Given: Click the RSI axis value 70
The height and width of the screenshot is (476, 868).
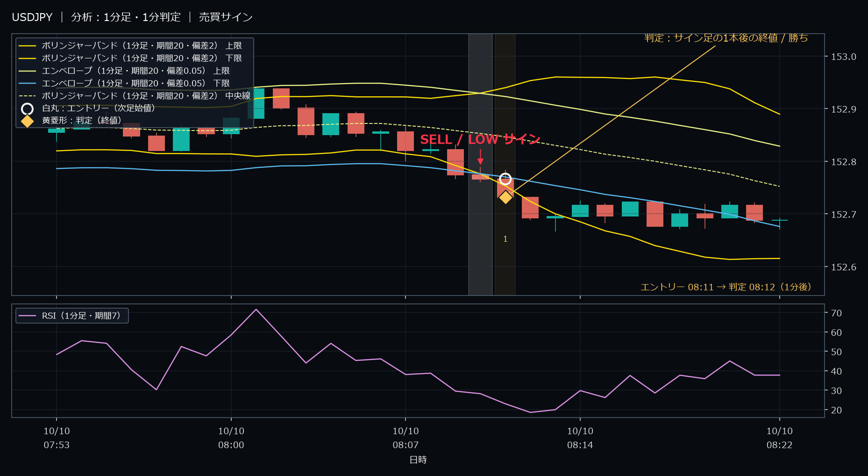Looking at the screenshot, I should click(x=836, y=313).
